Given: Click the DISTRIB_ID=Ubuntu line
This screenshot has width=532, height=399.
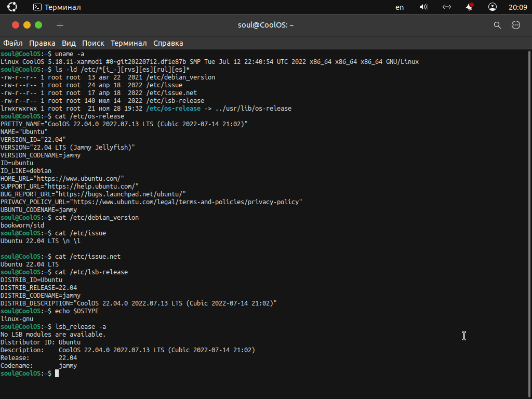Looking at the screenshot, I should point(31,280).
